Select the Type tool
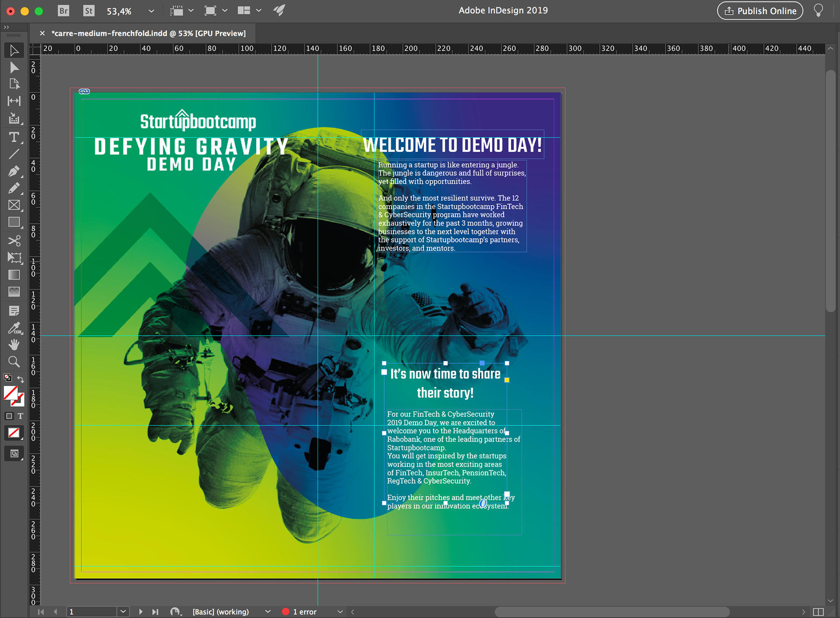Screen dimensions: 840x618 point(14,137)
